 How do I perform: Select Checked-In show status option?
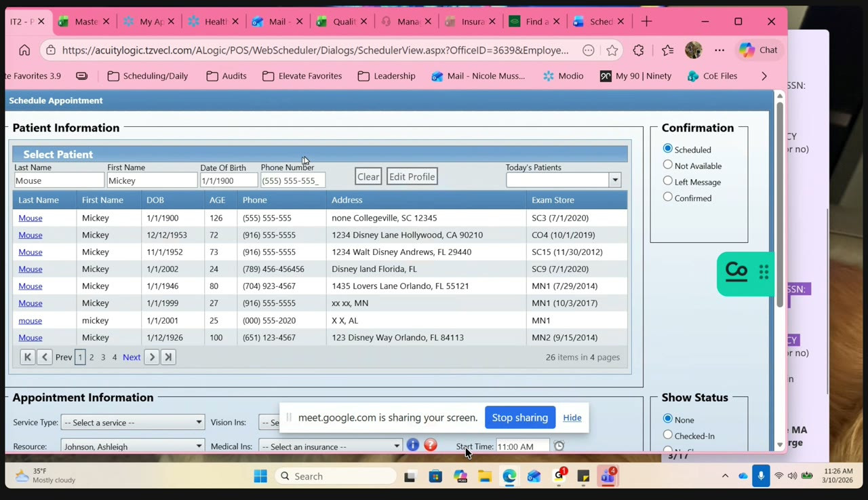pyautogui.click(x=668, y=435)
